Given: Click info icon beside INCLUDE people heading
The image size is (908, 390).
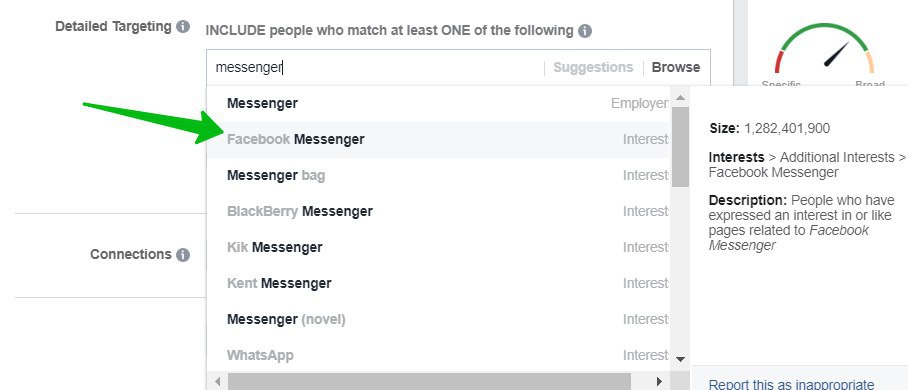Looking at the screenshot, I should [x=585, y=31].
